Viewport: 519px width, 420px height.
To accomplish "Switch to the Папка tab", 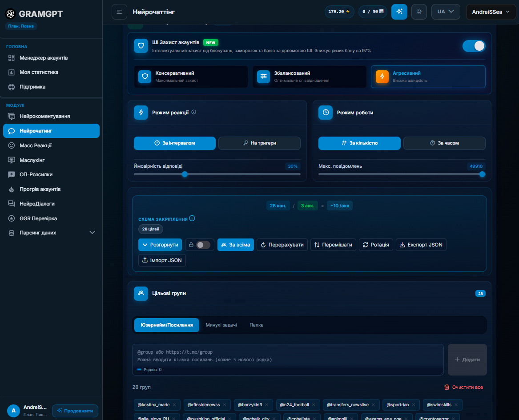I will (x=257, y=325).
